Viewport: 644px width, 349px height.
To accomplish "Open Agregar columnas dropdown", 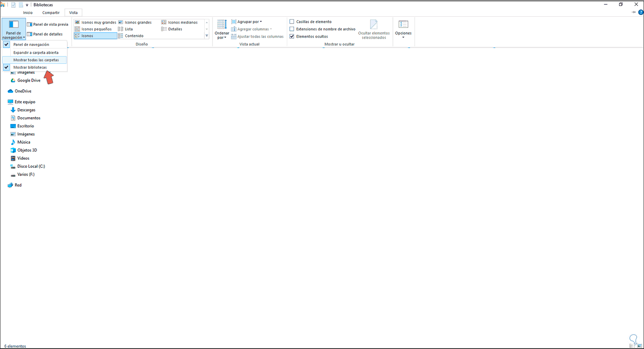I will click(x=252, y=29).
